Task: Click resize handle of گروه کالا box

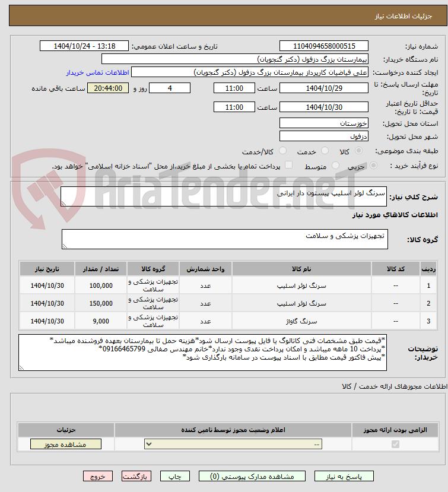Action: tap(65, 246)
